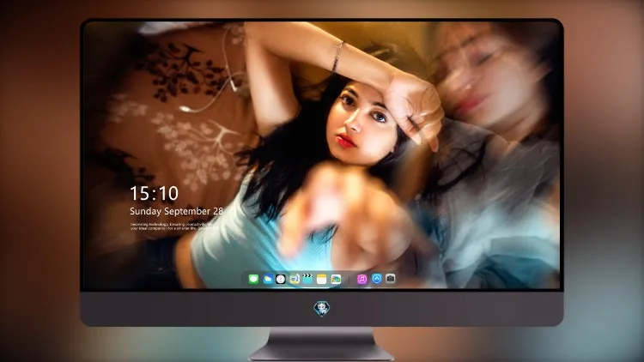Launch the pink iTunes music app

pos(361,280)
